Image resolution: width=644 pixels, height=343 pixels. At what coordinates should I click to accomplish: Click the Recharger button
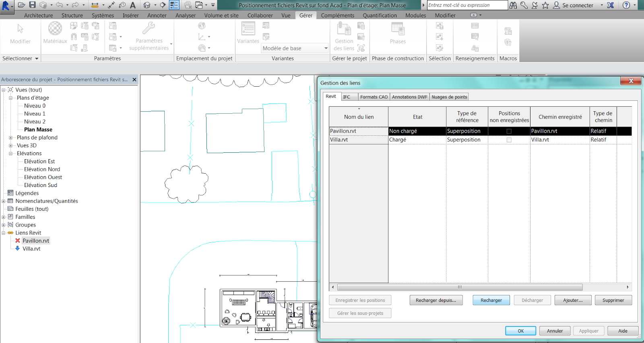click(x=491, y=300)
